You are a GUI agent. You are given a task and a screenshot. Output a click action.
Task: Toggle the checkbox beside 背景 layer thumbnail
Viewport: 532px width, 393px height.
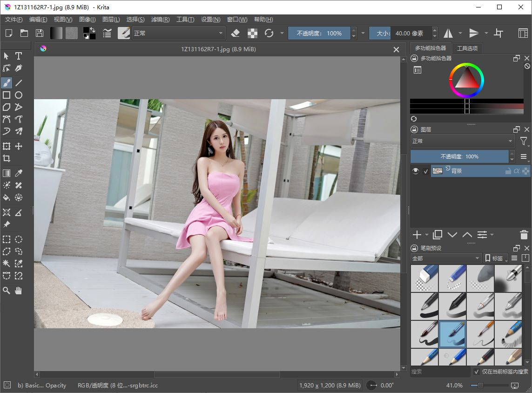[x=425, y=171]
